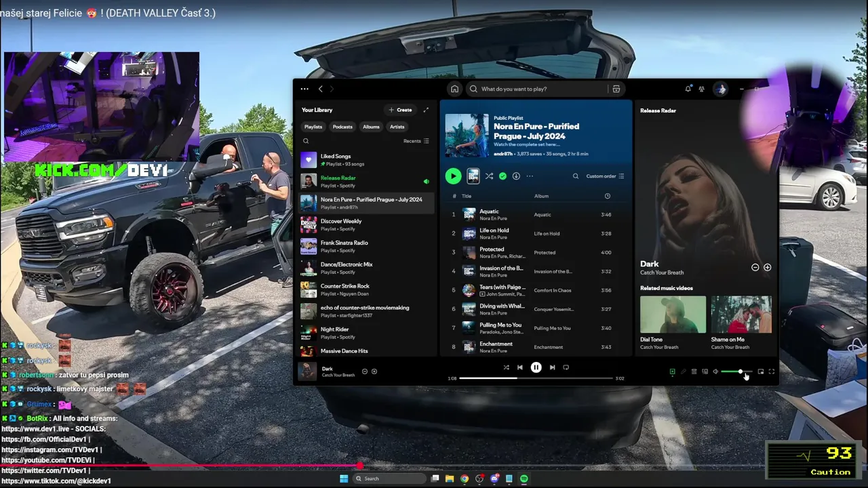The width and height of the screenshot is (868, 488).
Task: Click the andr87h playlist owner link
Action: 504,154
